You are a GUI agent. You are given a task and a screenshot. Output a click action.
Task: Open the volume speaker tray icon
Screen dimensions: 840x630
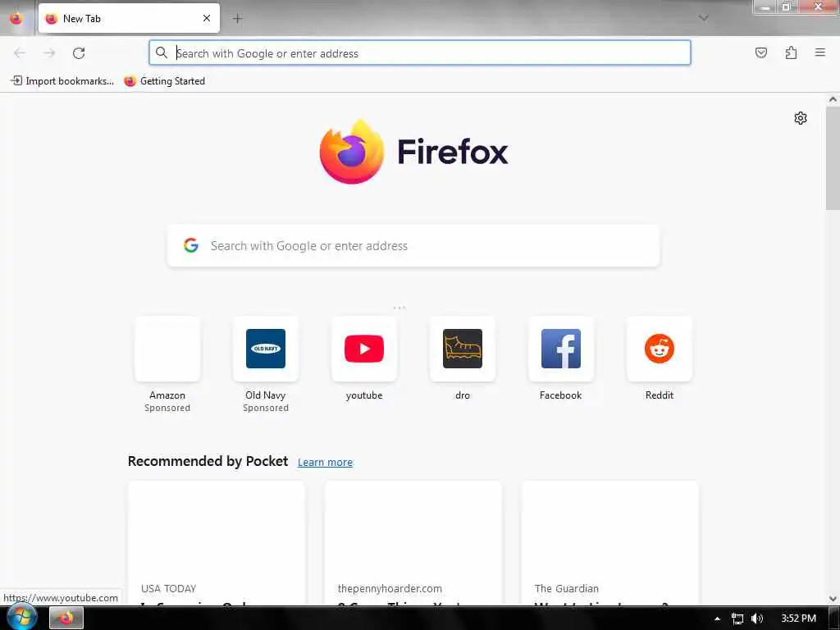(757, 619)
